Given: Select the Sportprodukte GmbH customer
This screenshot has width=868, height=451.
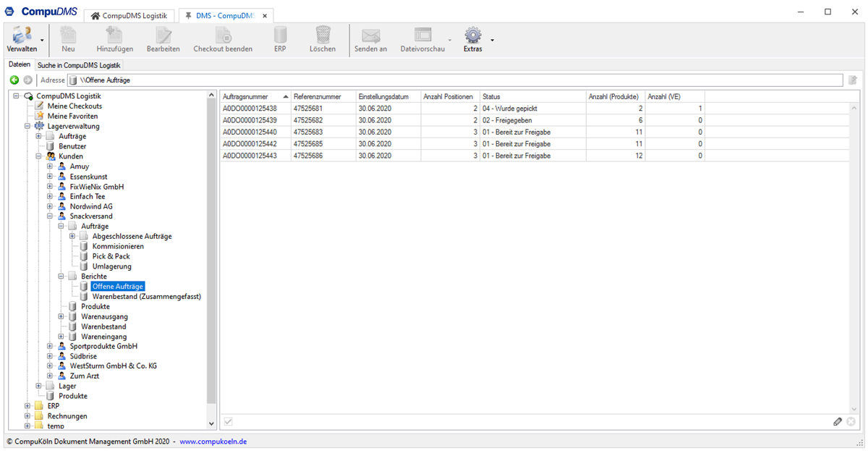Looking at the screenshot, I should pyautogui.click(x=103, y=347).
